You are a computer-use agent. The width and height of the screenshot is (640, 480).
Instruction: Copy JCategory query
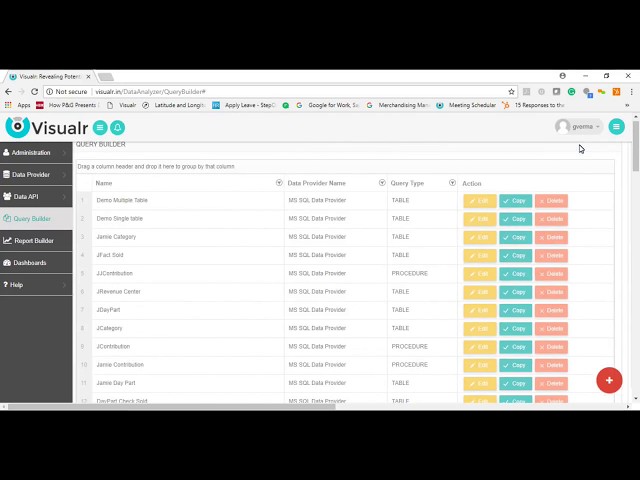pyautogui.click(x=516, y=329)
